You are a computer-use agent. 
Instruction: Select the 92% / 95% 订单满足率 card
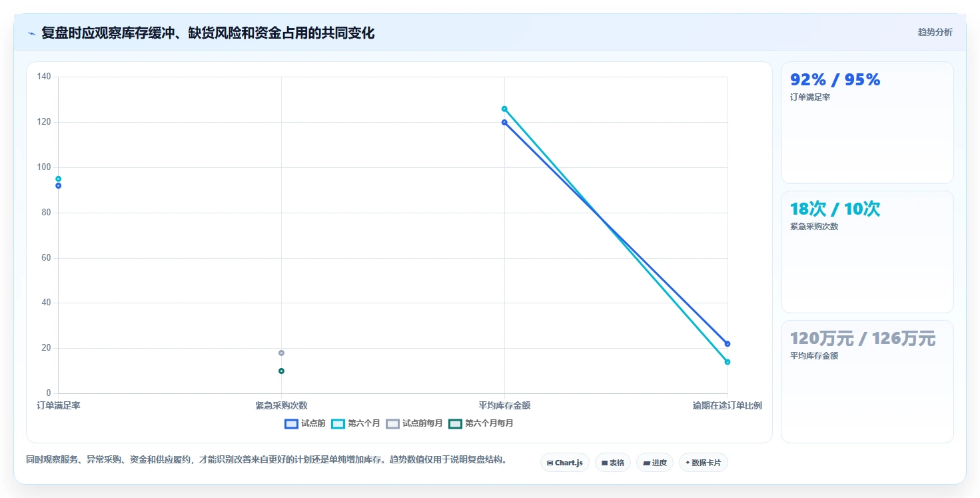tap(867, 123)
